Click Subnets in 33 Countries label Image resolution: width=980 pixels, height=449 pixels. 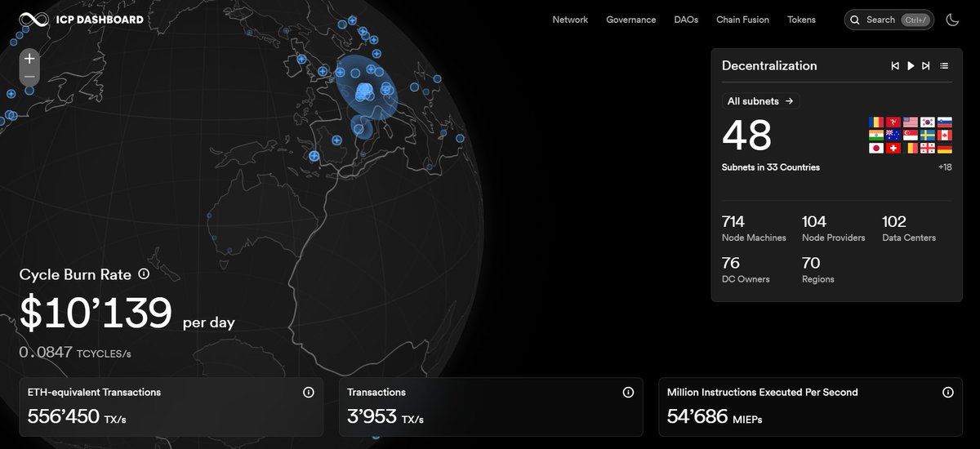click(771, 167)
